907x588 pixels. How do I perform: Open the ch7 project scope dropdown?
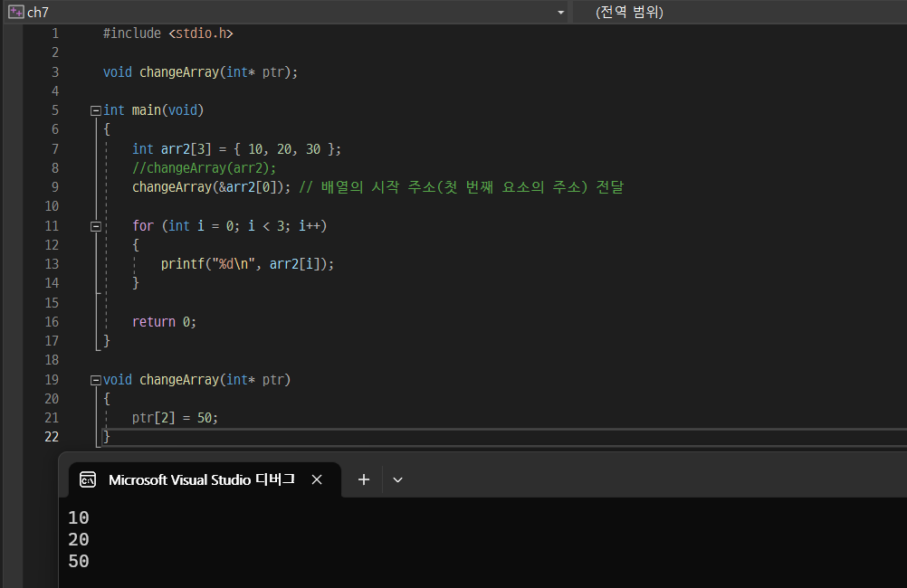[560, 12]
